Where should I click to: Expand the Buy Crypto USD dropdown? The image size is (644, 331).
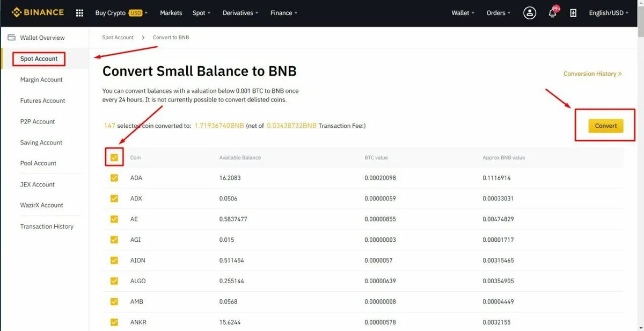[121, 13]
